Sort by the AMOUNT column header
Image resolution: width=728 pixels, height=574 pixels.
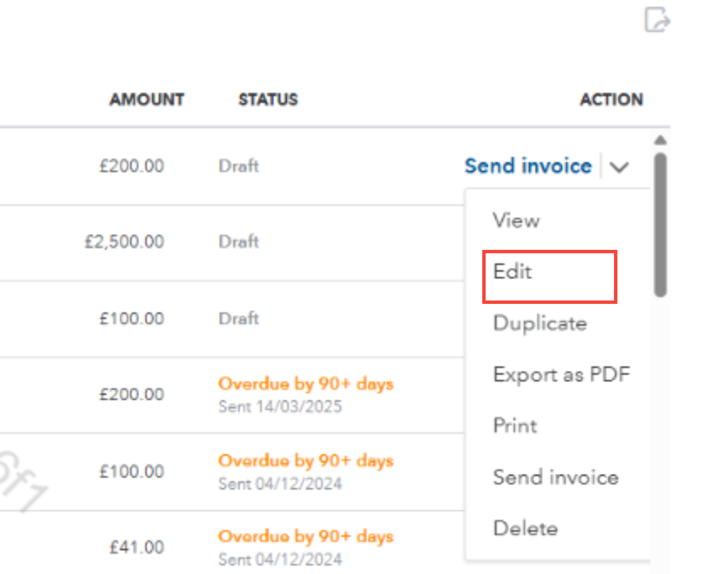147,100
